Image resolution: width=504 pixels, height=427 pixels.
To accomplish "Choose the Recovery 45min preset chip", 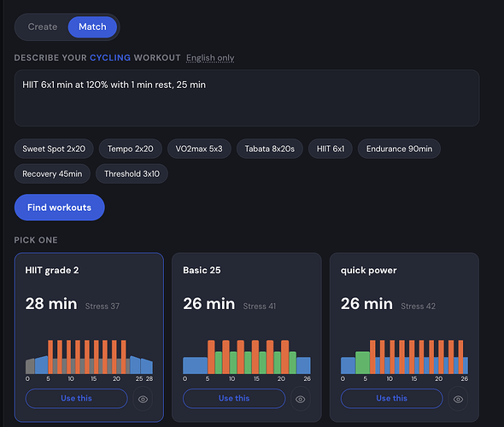I will (x=52, y=174).
